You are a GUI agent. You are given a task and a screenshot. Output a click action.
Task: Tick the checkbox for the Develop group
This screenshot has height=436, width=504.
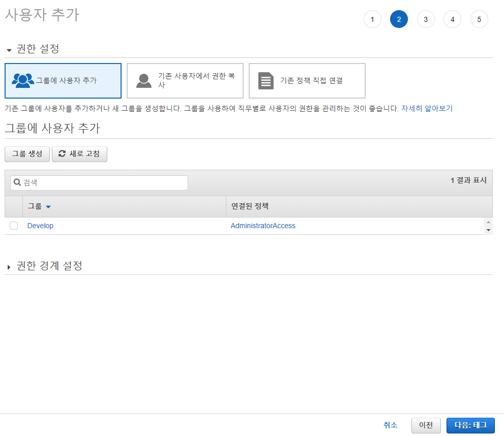point(14,226)
